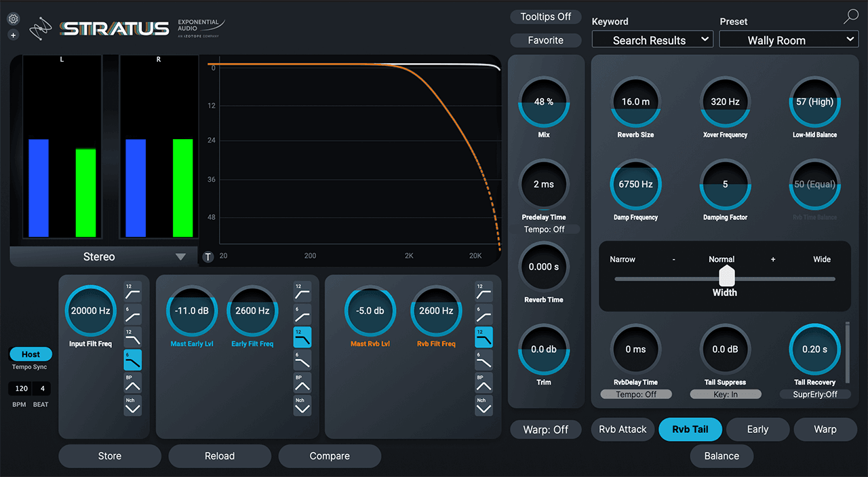
Task: Select 6 dB low-pass for Early filter
Action: 302,360
